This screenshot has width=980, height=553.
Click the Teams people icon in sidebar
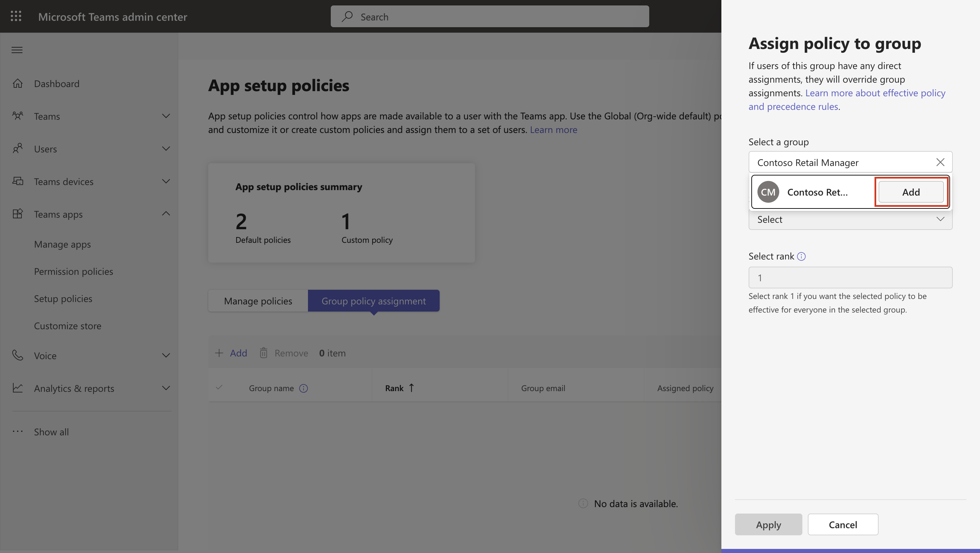tap(17, 116)
